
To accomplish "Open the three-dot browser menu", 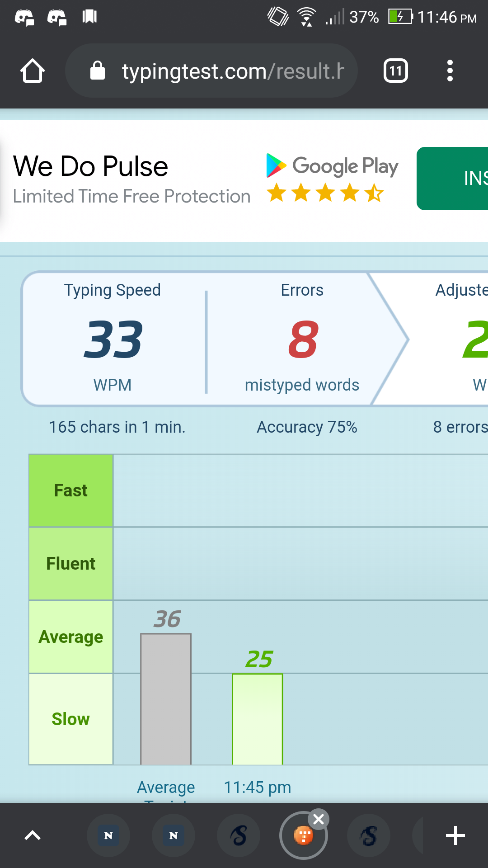I will 450,71.
